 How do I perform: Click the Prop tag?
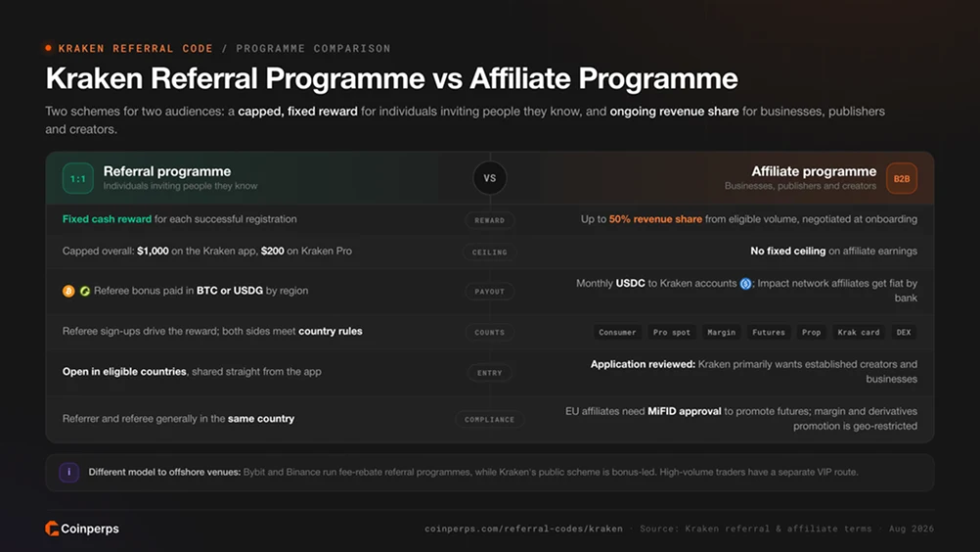pos(811,332)
